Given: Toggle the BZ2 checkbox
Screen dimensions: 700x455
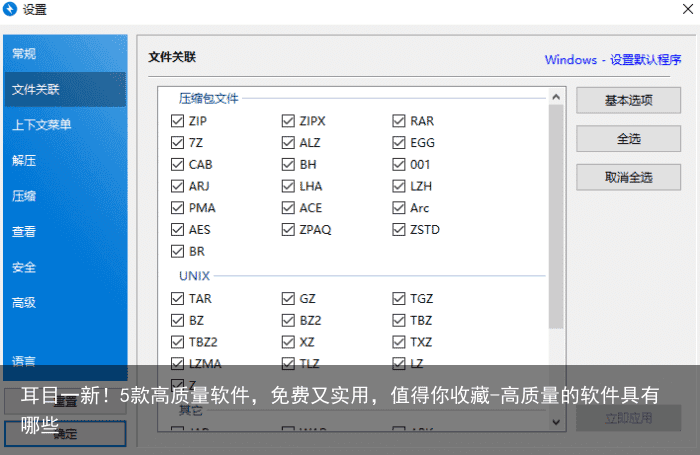Looking at the screenshot, I should tap(289, 321).
